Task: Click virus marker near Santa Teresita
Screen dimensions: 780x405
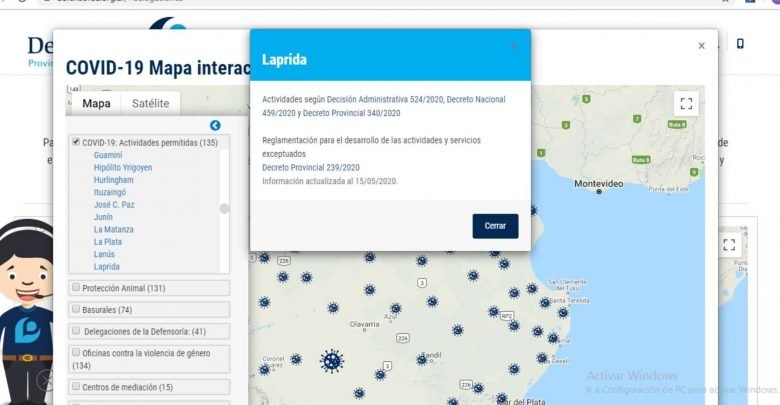Action: tap(545, 303)
